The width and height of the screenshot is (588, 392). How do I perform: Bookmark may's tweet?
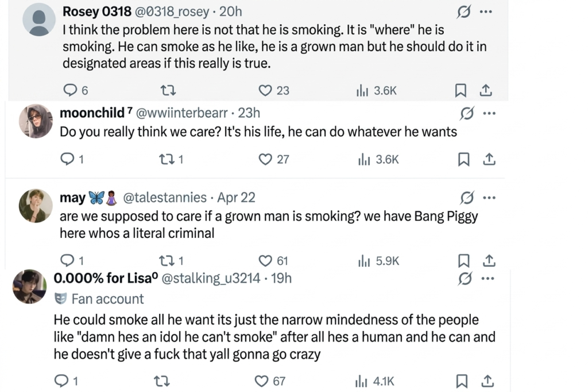click(463, 260)
